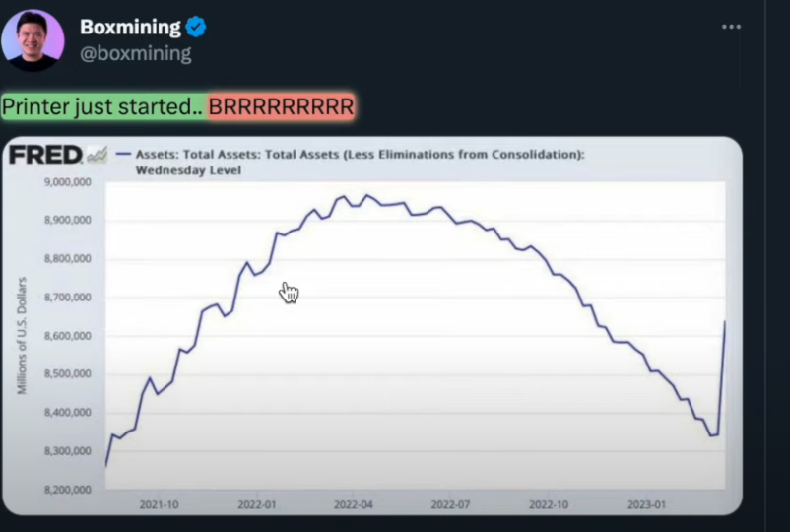Click the FRED logo on the chart

(45, 155)
